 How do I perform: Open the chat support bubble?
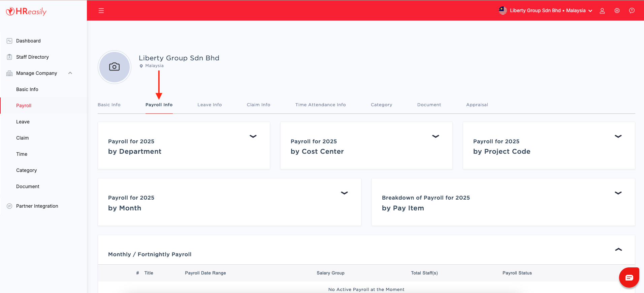629,277
